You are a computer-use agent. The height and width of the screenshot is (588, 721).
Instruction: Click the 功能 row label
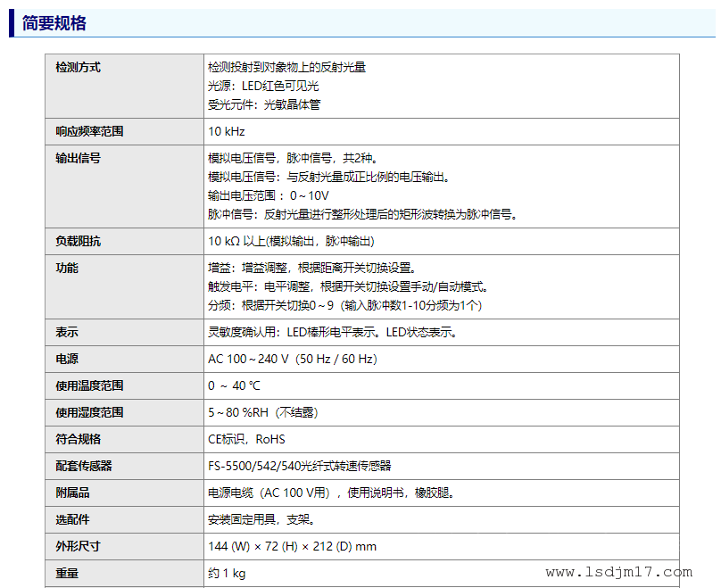(x=67, y=269)
